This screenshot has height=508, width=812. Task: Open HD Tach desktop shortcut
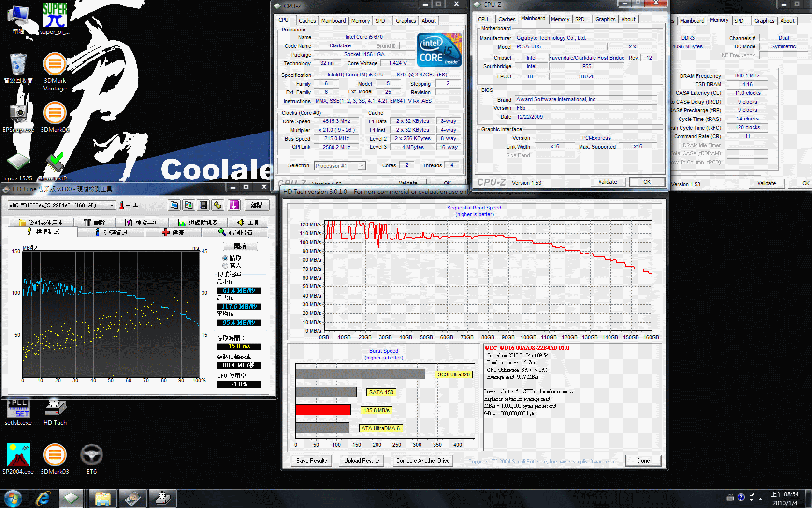55,412
